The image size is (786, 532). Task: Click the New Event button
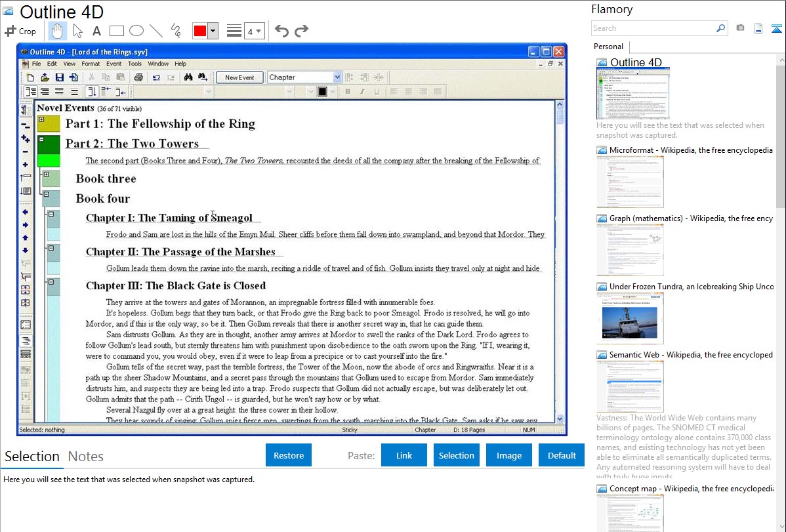point(239,77)
